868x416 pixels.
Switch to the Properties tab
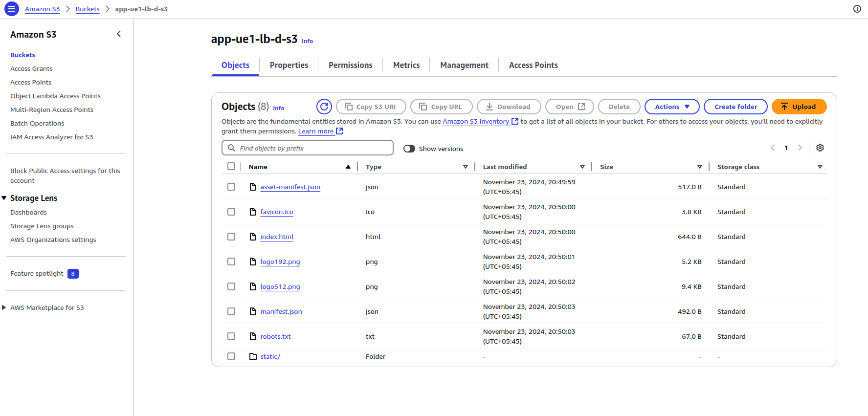[289, 65]
